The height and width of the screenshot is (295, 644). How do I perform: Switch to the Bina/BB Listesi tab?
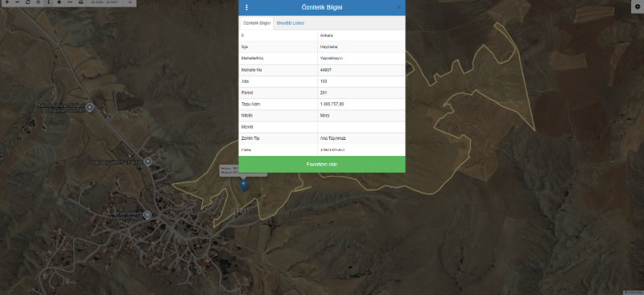tap(291, 23)
